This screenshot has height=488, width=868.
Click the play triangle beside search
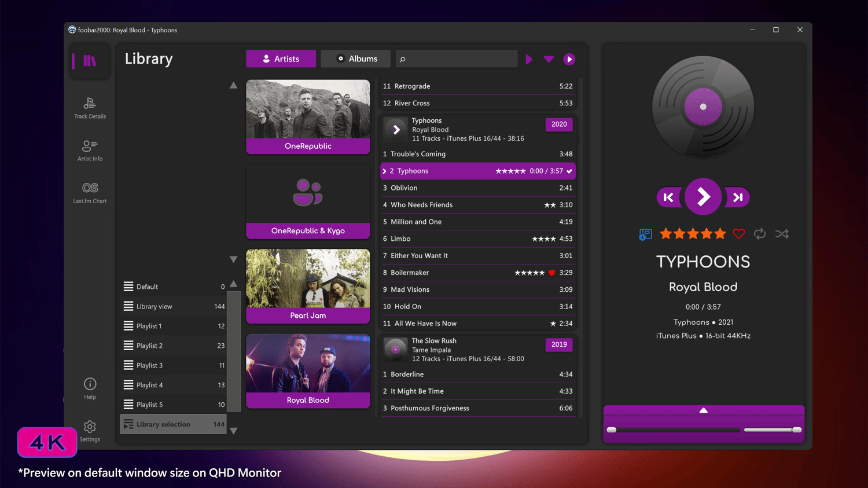click(529, 59)
